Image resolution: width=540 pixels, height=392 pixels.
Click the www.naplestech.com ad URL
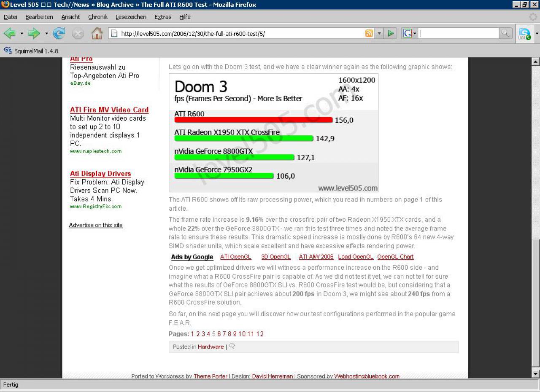(x=96, y=151)
